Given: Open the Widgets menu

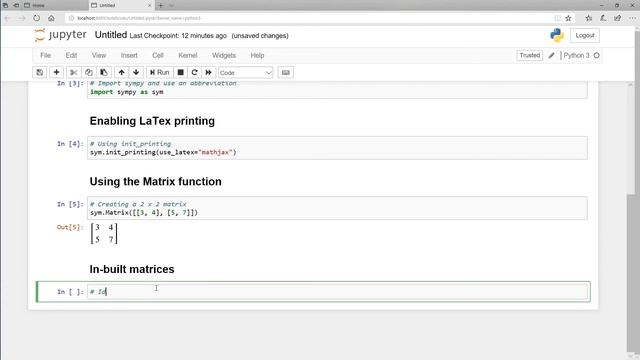Looking at the screenshot, I should click(x=224, y=55).
